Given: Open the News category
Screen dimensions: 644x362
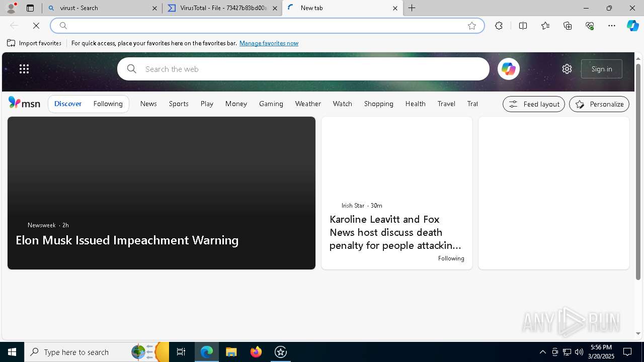Looking at the screenshot, I should pyautogui.click(x=148, y=104).
